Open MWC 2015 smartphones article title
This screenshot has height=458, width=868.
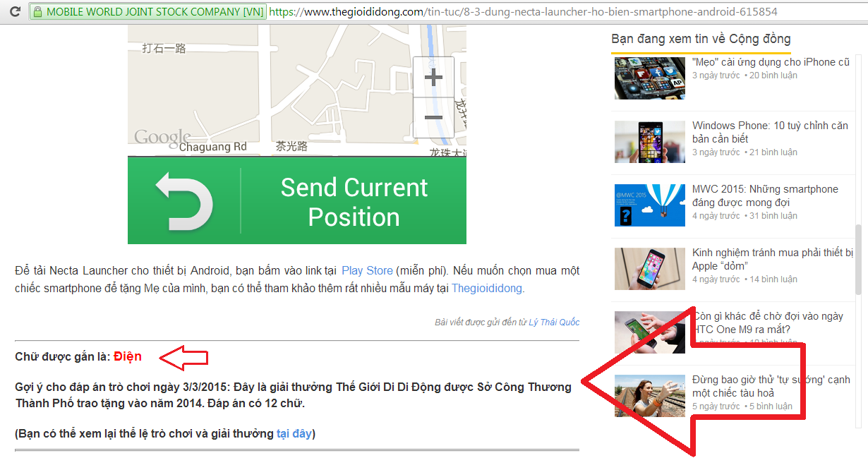pos(765,195)
